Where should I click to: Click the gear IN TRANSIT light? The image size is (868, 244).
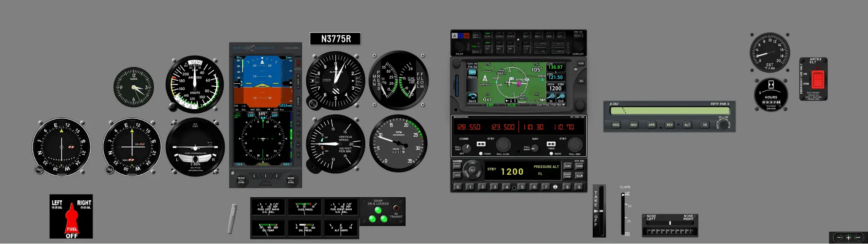396,208
